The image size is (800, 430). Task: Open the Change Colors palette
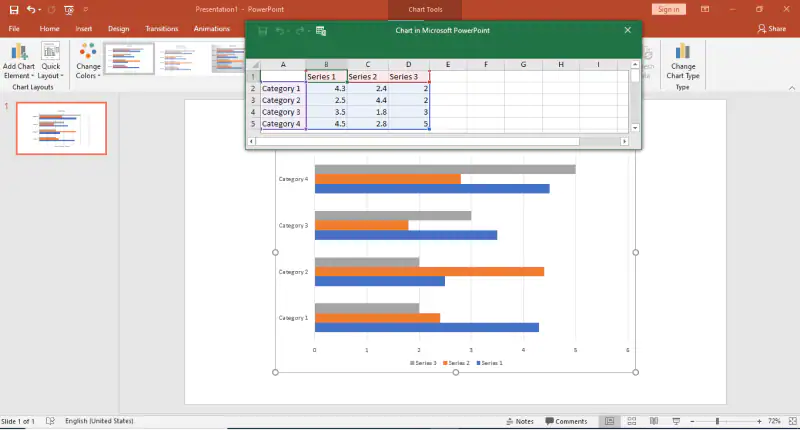(88, 61)
